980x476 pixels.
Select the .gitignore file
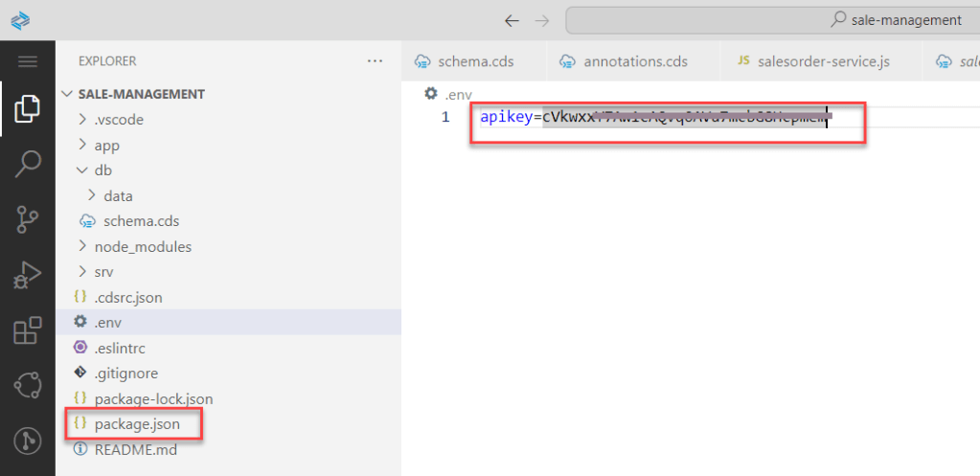[x=125, y=373]
